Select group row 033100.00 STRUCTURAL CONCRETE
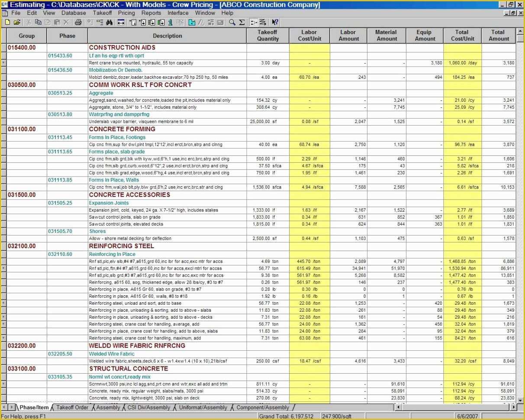This screenshot has width=525, height=420. [x=261, y=369]
